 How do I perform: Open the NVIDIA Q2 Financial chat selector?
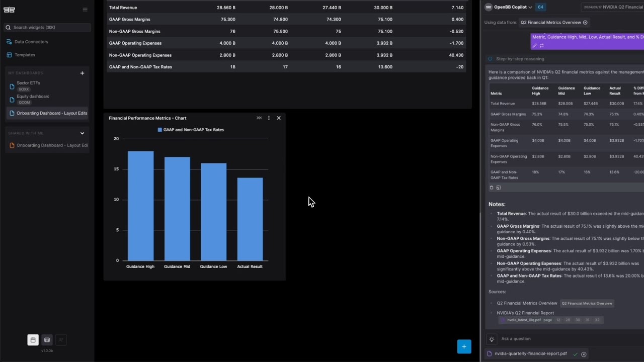point(613,7)
